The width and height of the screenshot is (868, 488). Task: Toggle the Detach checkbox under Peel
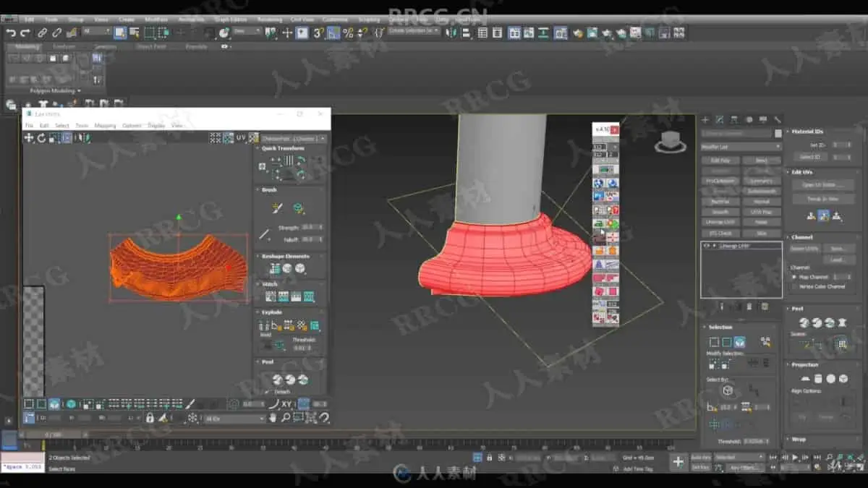pos(268,392)
